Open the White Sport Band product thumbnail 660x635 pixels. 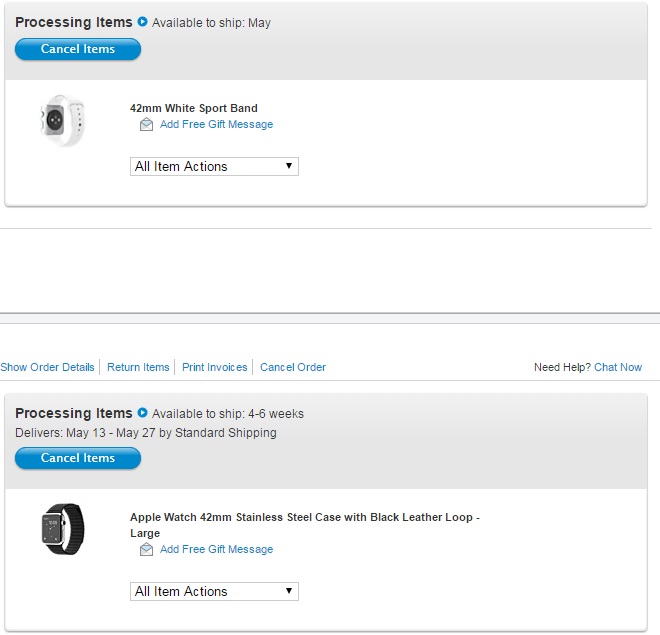62,120
